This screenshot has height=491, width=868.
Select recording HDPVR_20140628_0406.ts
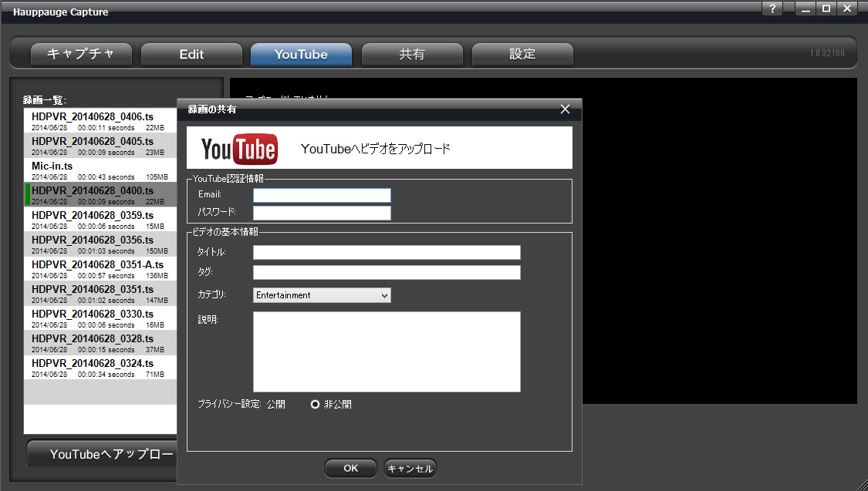(100, 120)
